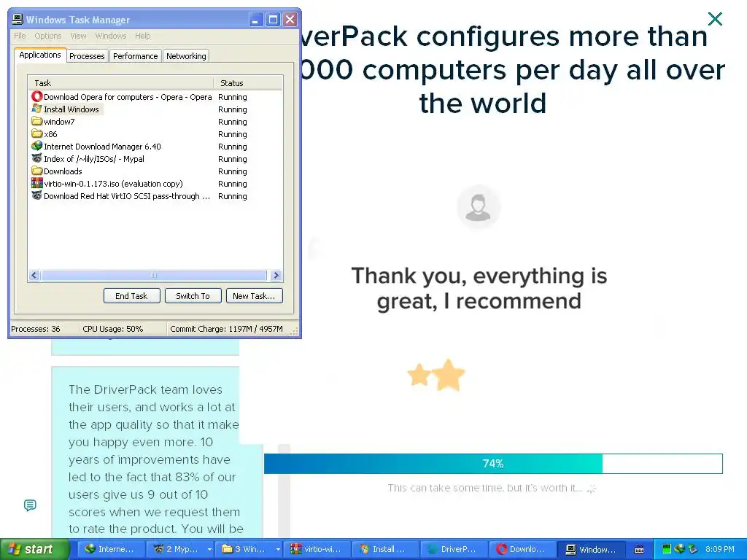Switch to the Performance tab

click(135, 56)
